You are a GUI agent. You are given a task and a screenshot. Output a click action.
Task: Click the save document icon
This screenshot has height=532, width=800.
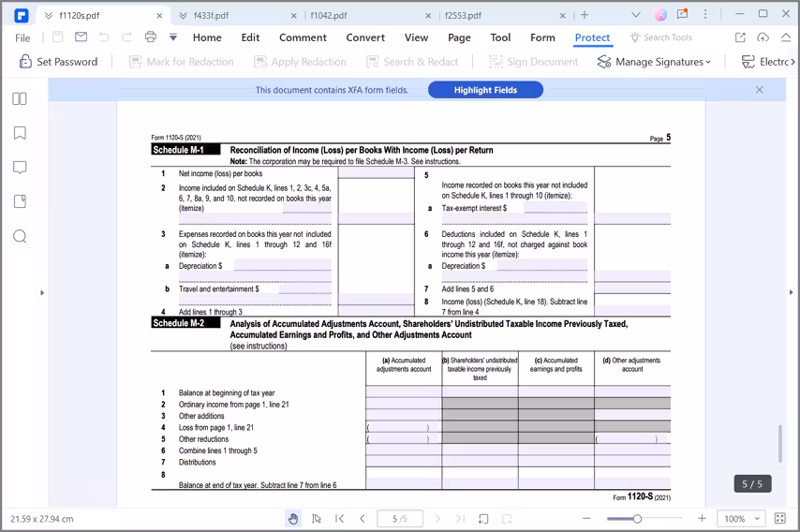pyautogui.click(x=58, y=37)
